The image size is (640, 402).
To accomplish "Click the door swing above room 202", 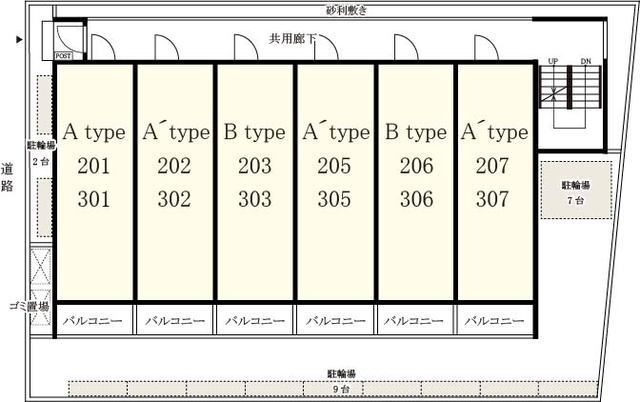I will coord(167,47).
